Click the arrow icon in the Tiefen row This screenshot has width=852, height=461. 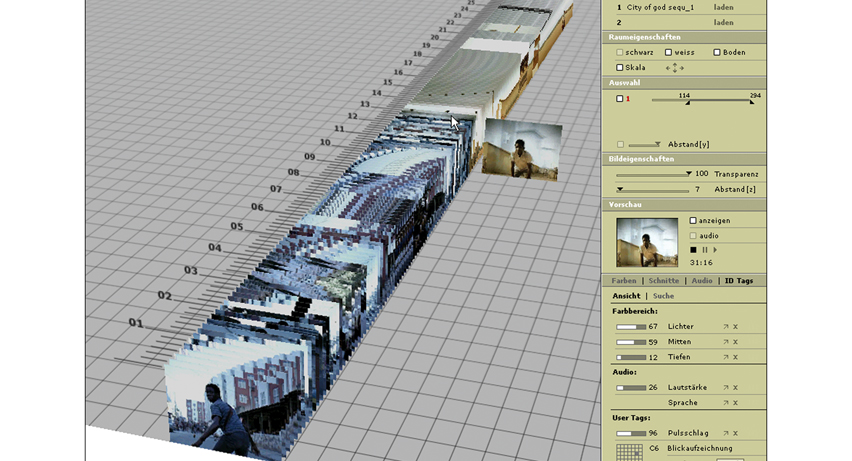(725, 357)
